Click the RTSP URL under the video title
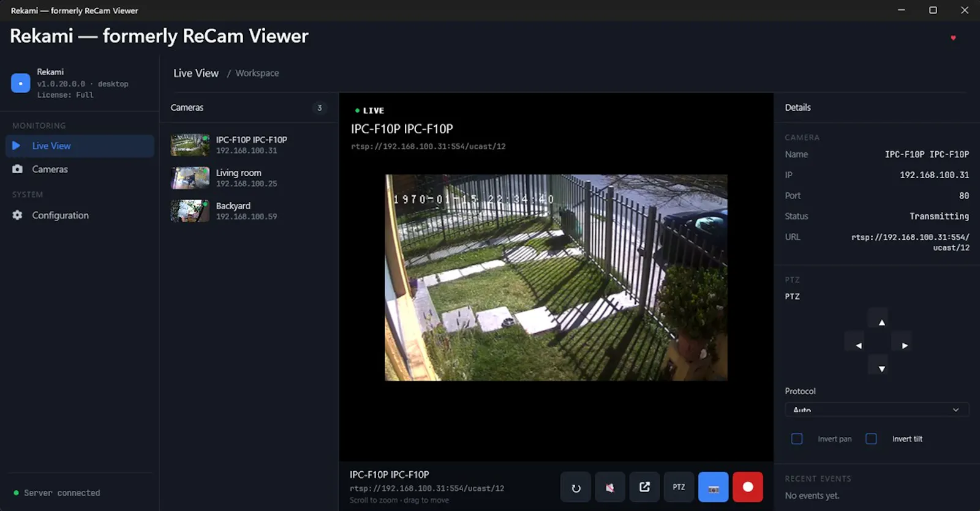The height and width of the screenshot is (511, 980). click(x=428, y=147)
